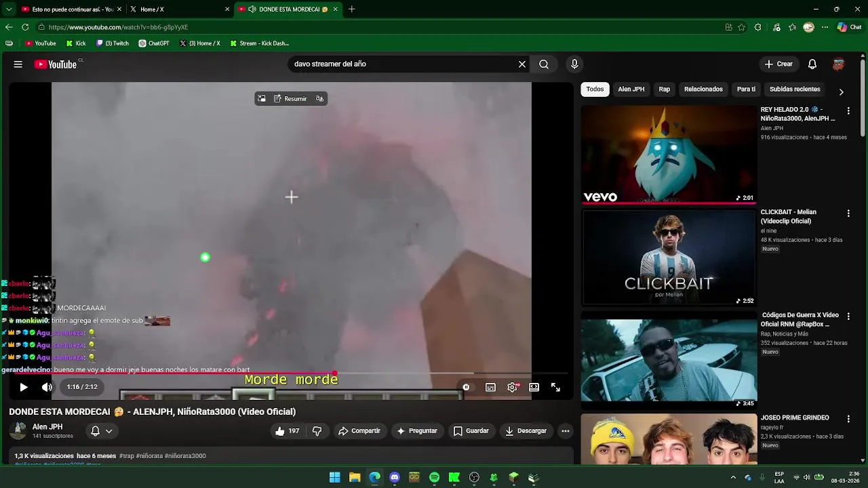868x488 pixels.
Task: Open the Alen JPH channel name link
Action: (x=47, y=427)
